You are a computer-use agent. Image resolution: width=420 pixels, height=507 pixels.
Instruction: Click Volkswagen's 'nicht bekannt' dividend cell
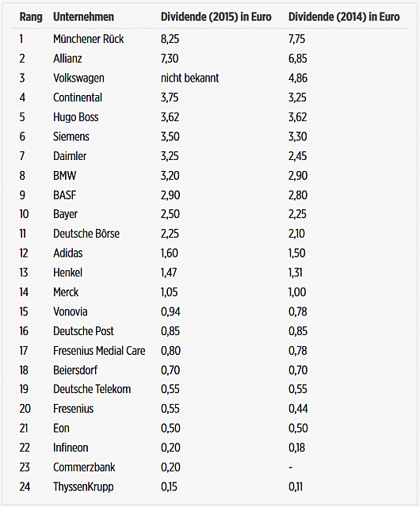(189, 78)
